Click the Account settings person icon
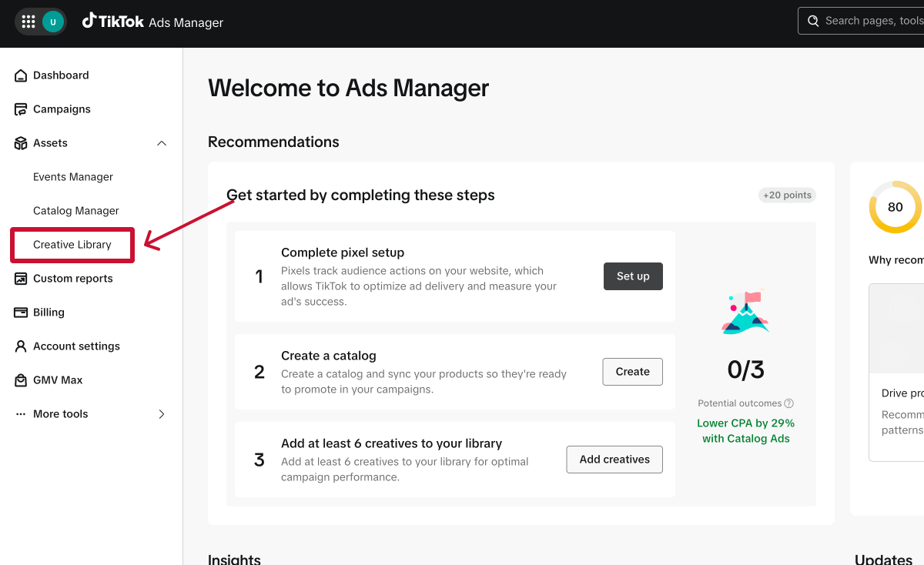This screenshot has height=565, width=924. point(21,346)
